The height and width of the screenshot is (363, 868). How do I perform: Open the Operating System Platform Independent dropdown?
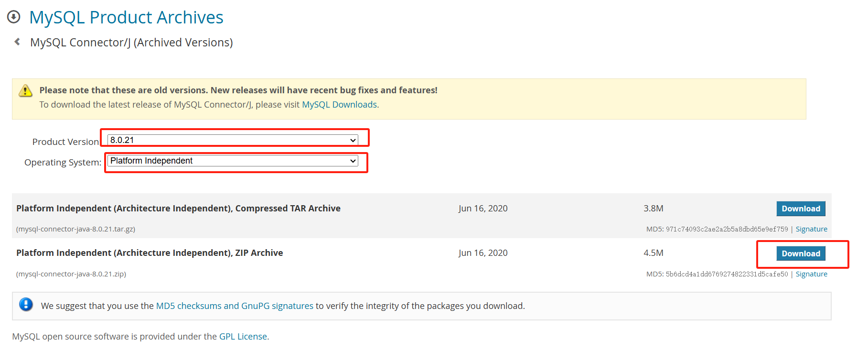[233, 161]
